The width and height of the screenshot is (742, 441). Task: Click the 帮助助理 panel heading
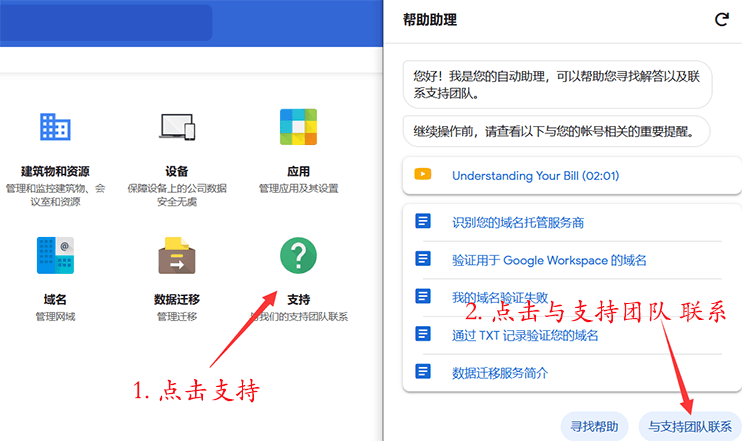(430, 20)
